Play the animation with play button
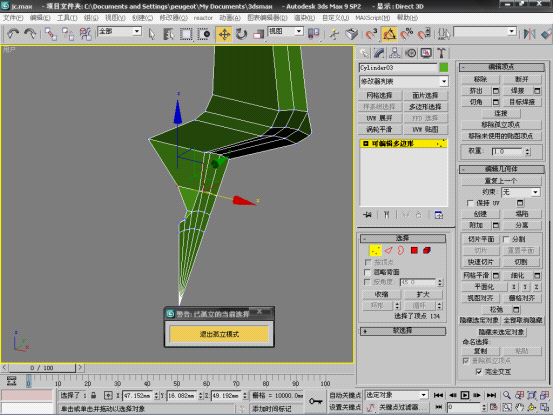Image resolution: width=553 pixels, height=415 pixels. click(x=465, y=395)
